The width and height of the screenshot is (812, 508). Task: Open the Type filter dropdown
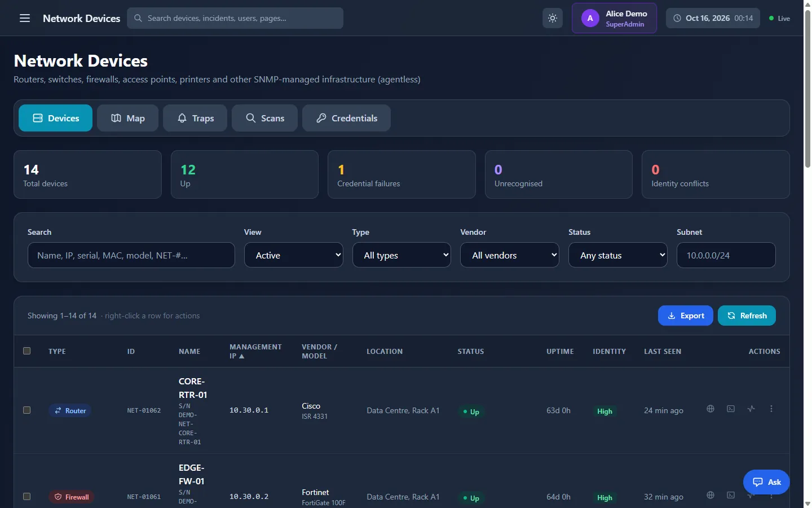click(x=401, y=255)
